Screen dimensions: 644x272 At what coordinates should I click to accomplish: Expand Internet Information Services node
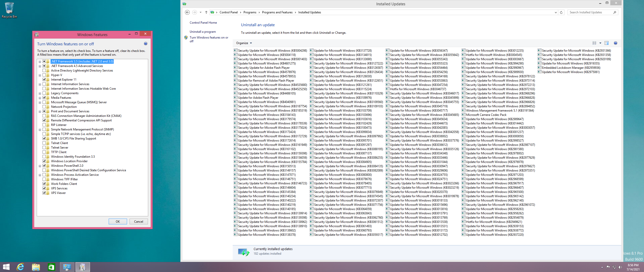tap(40, 84)
